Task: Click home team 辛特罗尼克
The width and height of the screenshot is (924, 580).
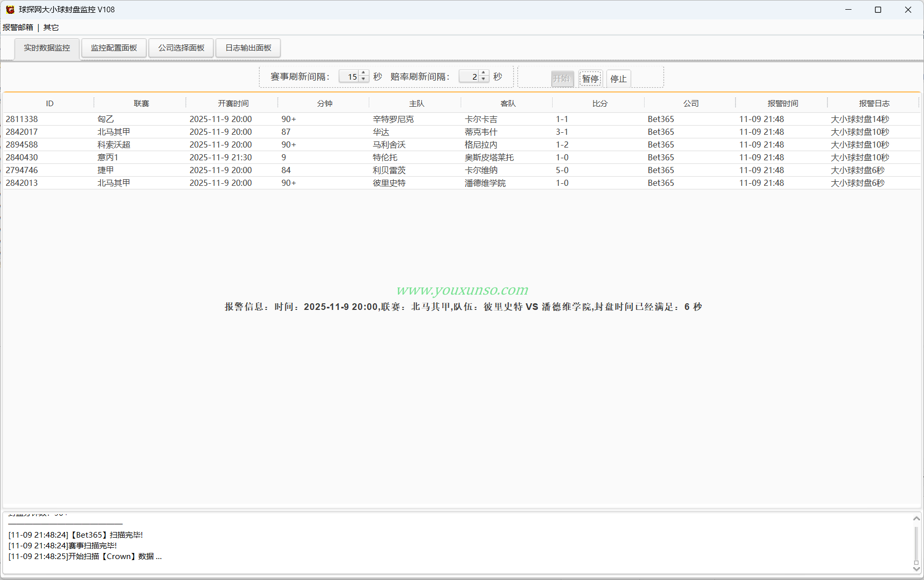Action: (x=393, y=119)
